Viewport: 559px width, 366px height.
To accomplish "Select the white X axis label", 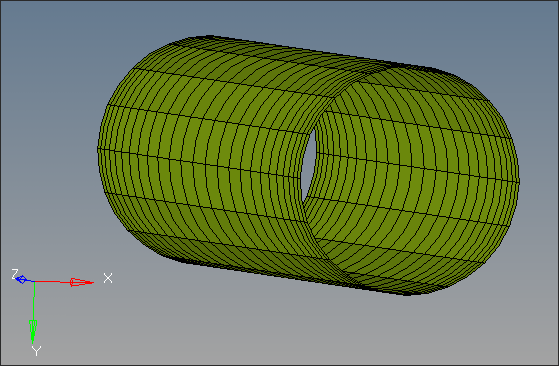I will (108, 278).
